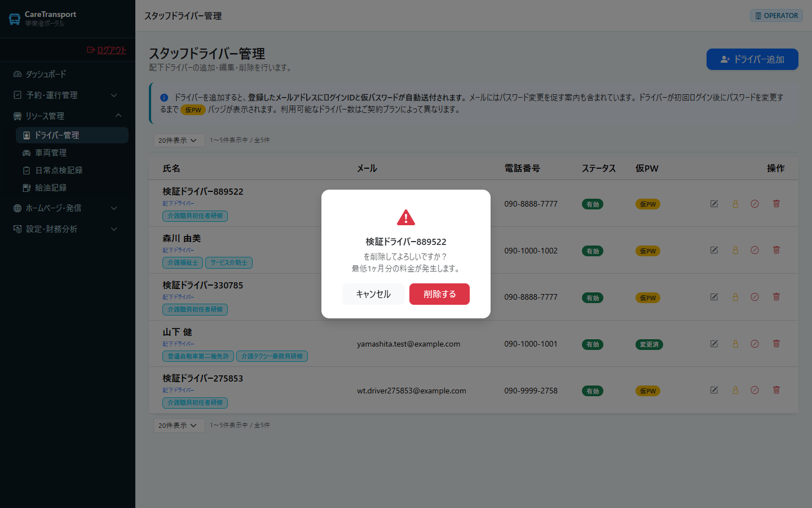Click phone number 090-1000-1002
Viewport: 812px width, 508px height.
click(x=531, y=251)
